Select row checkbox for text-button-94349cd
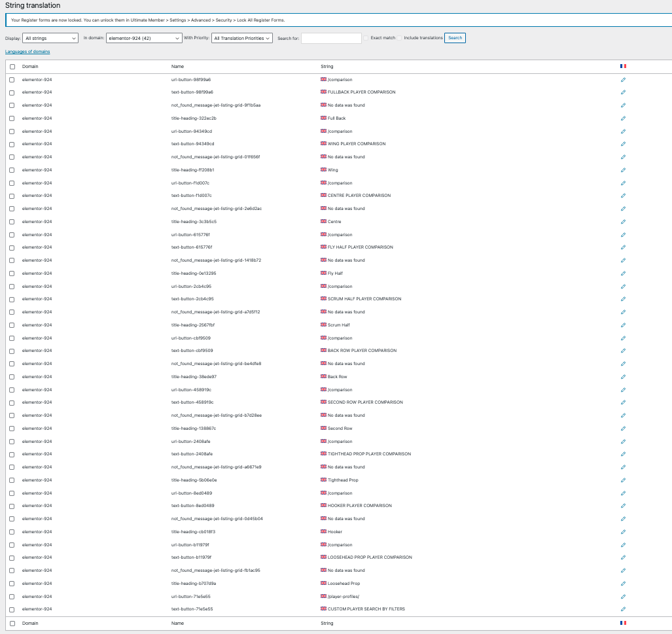The height and width of the screenshot is (634, 672). click(x=12, y=145)
